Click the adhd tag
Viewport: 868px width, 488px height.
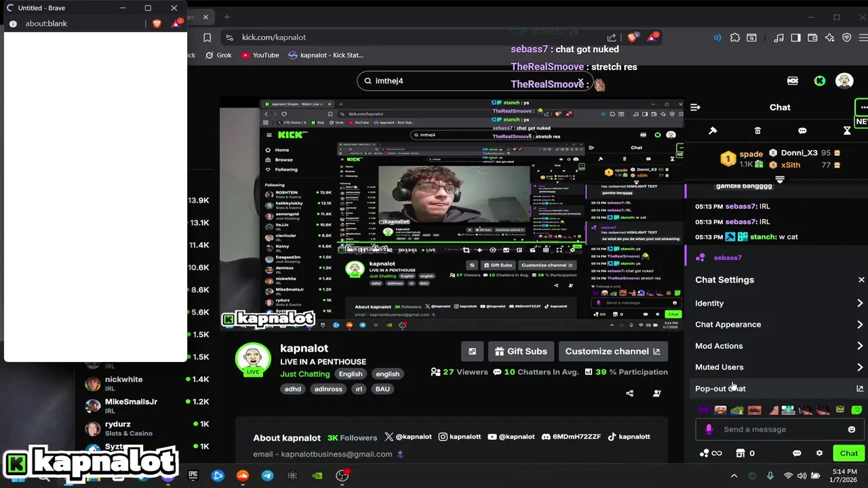tap(293, 389)
